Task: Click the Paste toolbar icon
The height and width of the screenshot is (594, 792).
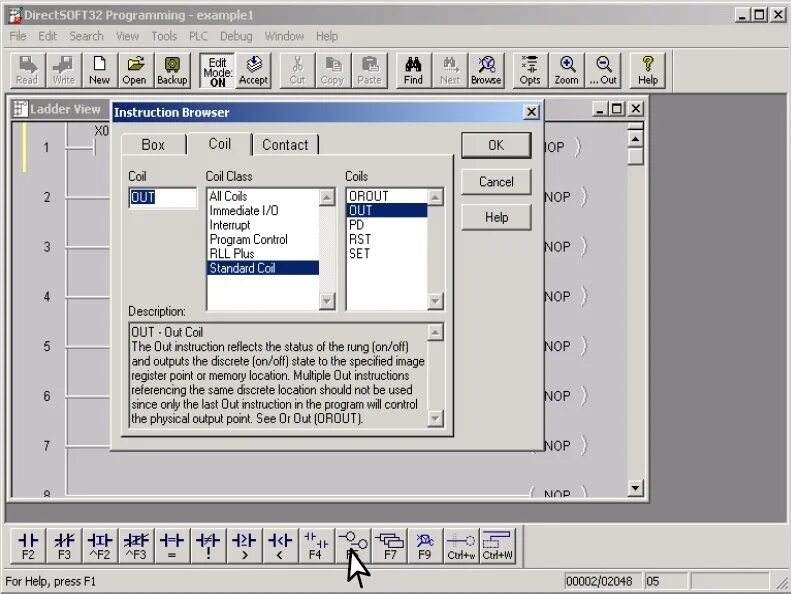Action: coord(369,71)
